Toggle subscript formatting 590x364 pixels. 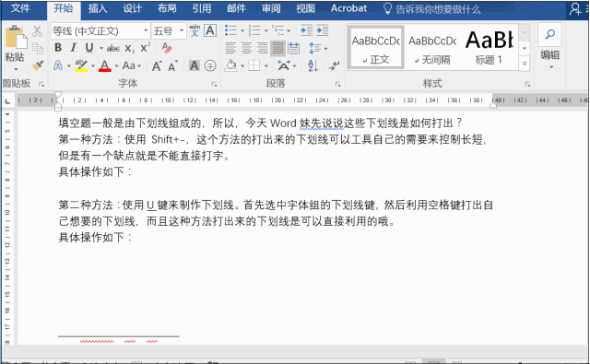pos(130,49)
